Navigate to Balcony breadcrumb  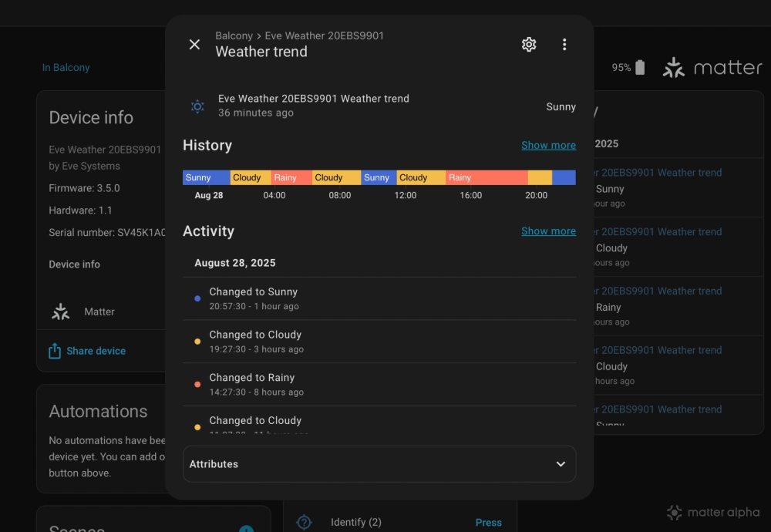[x=234, y=35]
